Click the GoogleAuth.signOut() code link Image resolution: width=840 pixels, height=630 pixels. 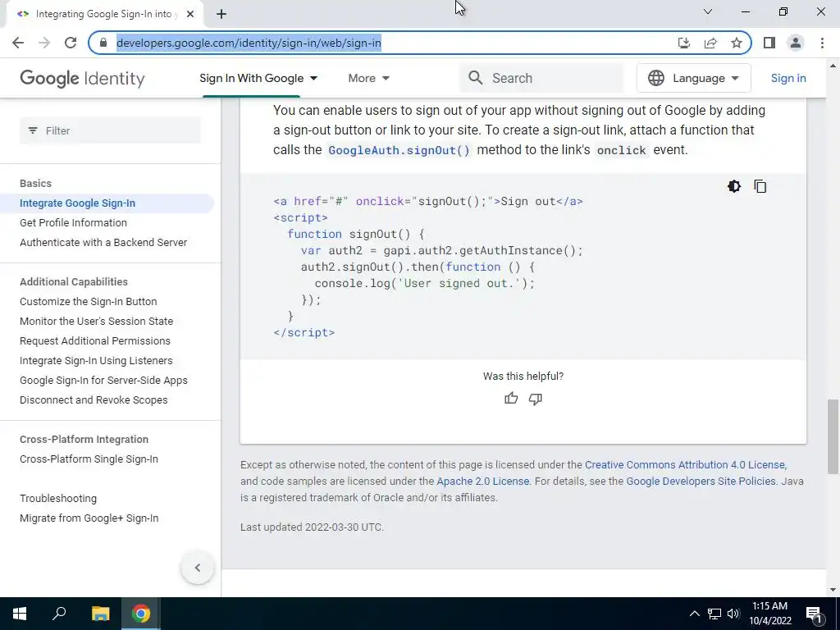click(399, 151)
